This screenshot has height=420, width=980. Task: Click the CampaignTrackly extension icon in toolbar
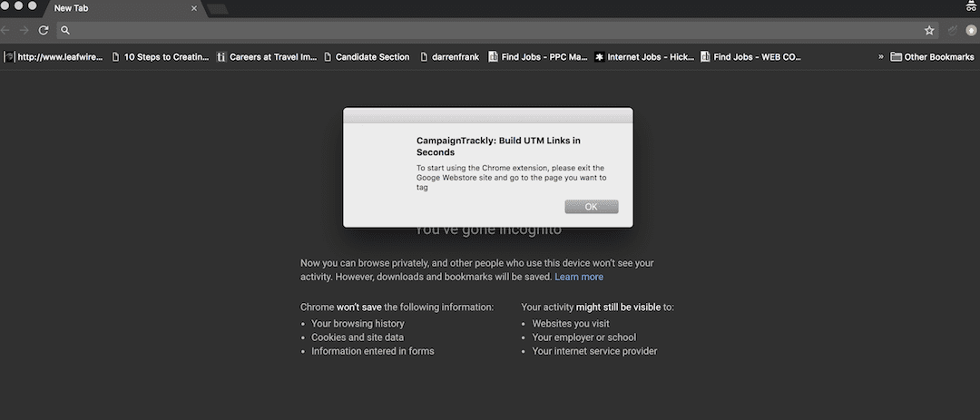coord(953,30)
